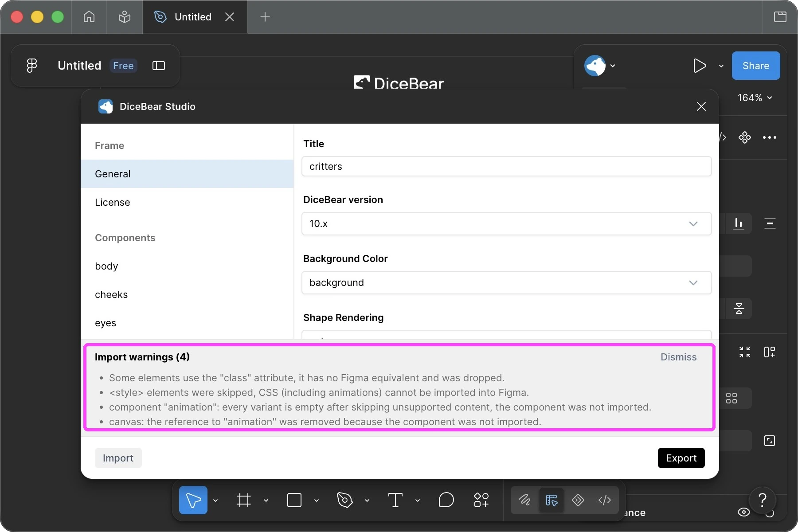Open the three-dot more options menu
The image size is (798, 532).
[x=770, y=137]
